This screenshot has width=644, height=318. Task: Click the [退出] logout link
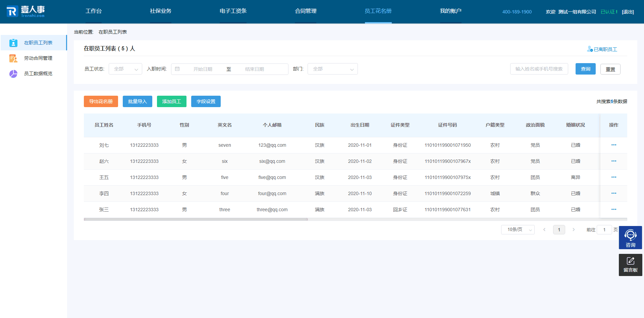click(628, 12)
